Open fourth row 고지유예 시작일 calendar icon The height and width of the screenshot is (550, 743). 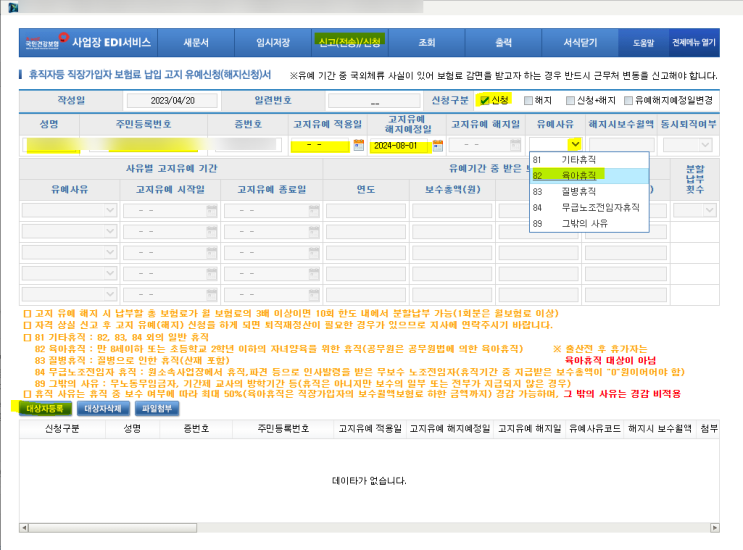pyautogui.click(x=212, y=273)
